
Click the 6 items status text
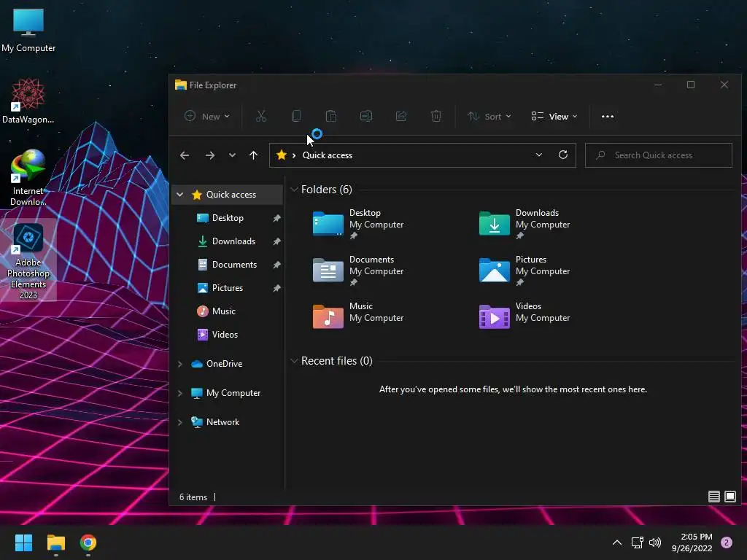click(x=193, y=497)
